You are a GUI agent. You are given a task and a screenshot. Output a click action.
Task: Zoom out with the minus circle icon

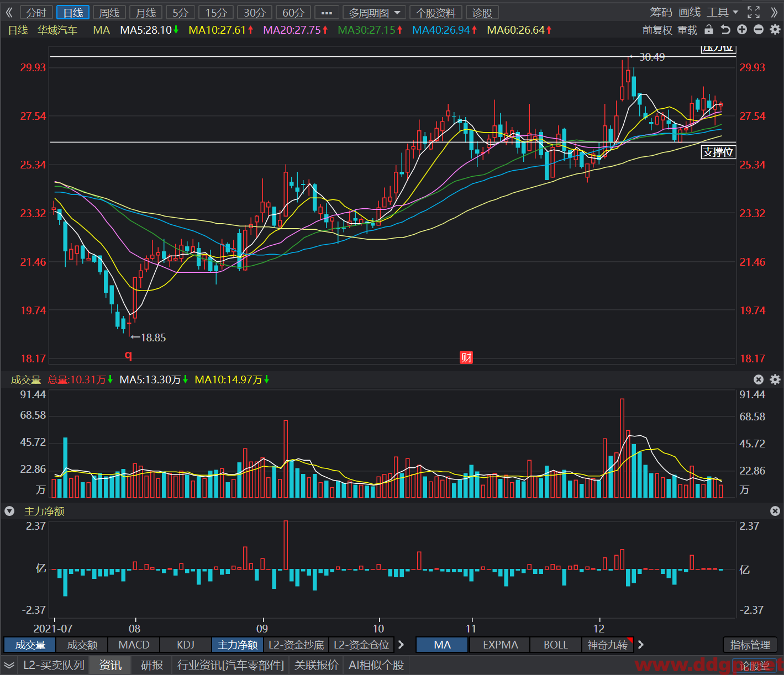click(759, 30)
